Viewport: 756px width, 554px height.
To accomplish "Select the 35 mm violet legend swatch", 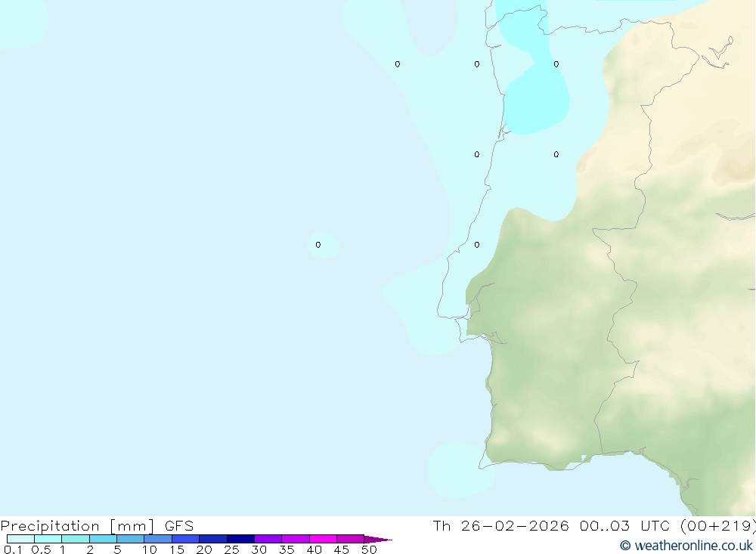I will (x=296, y=539).
